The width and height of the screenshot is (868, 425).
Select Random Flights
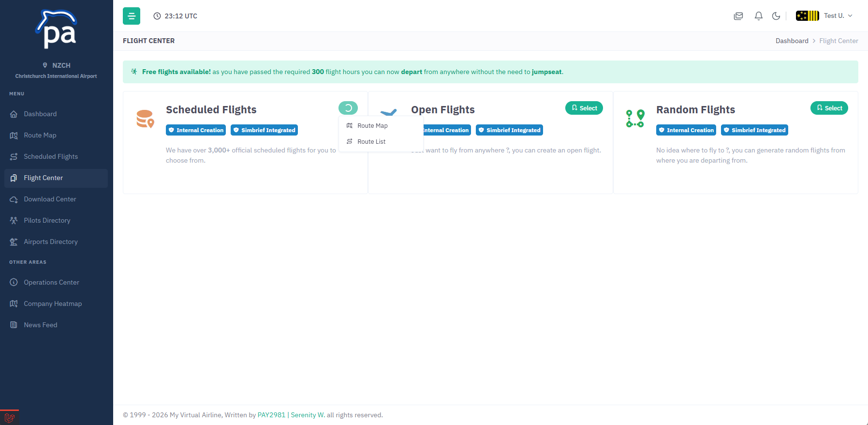point(829,108)
